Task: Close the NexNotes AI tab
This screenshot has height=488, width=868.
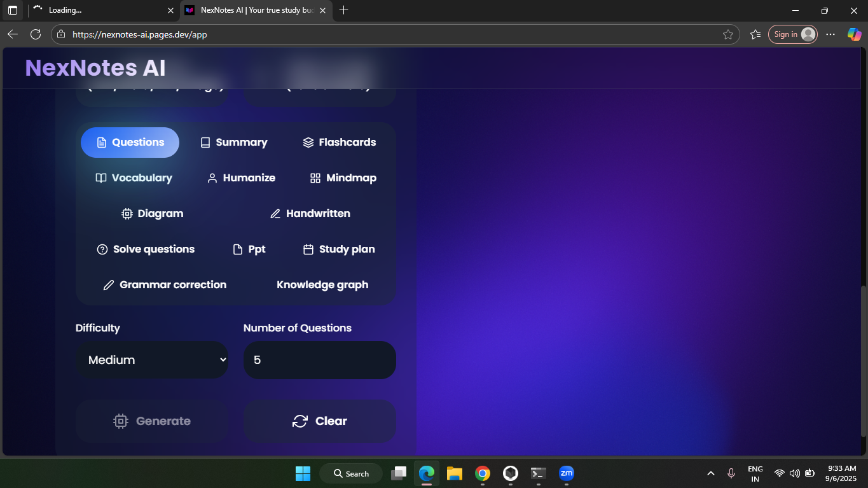Action: click(323, 10)
